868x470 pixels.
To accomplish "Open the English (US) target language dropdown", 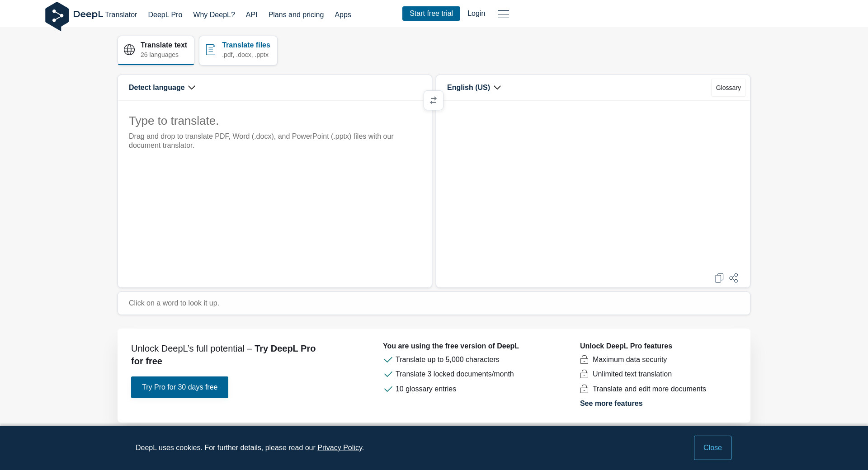I will (x=474, y=88).
